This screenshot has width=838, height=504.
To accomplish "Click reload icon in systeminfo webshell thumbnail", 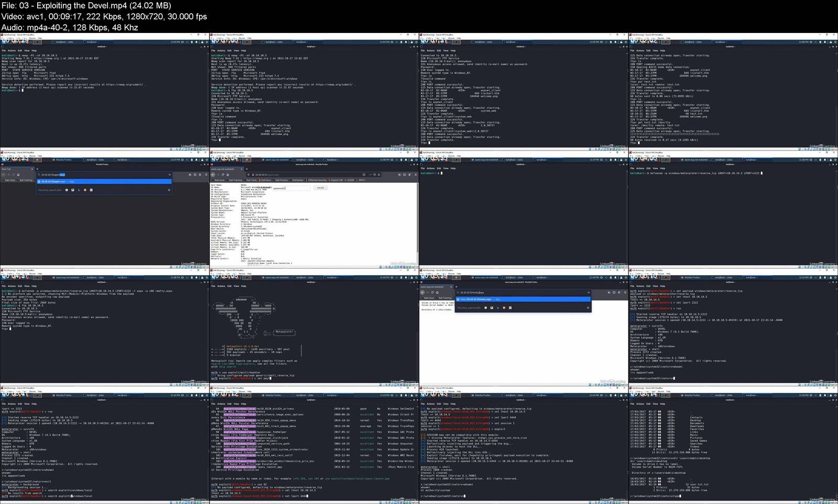I will (223, 175).
